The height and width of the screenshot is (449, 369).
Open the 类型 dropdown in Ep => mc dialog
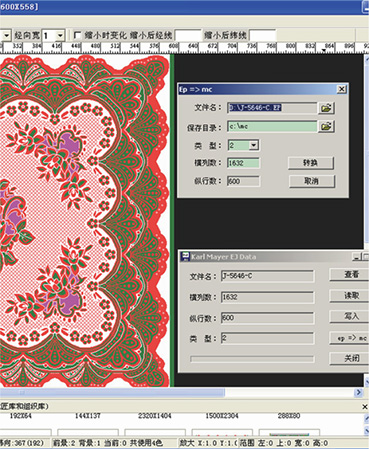click(254, 145)
